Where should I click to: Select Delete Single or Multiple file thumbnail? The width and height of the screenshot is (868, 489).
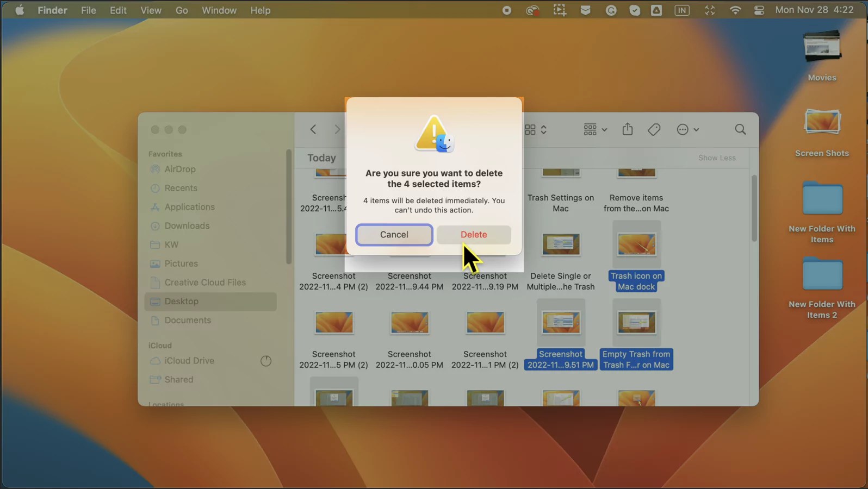561,244
